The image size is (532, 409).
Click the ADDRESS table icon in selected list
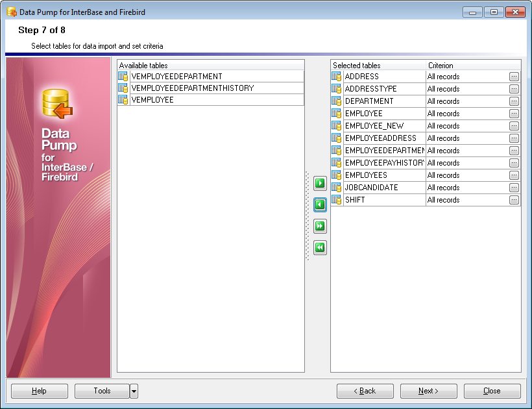tap(336, 77)
